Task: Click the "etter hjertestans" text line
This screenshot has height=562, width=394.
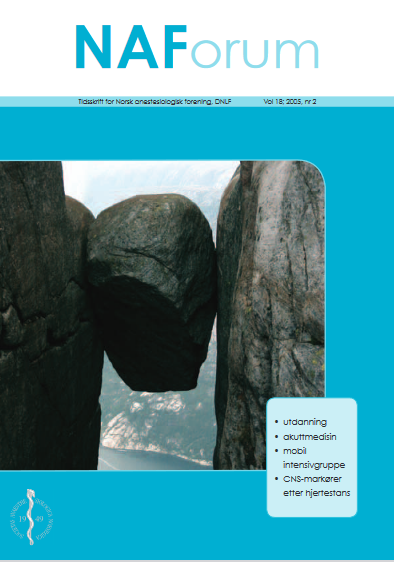Action: (x=316, y=493)
